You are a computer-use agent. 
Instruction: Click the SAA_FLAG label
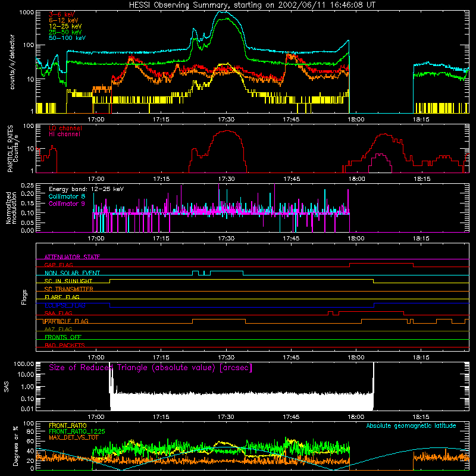click(x=58, y=314)
